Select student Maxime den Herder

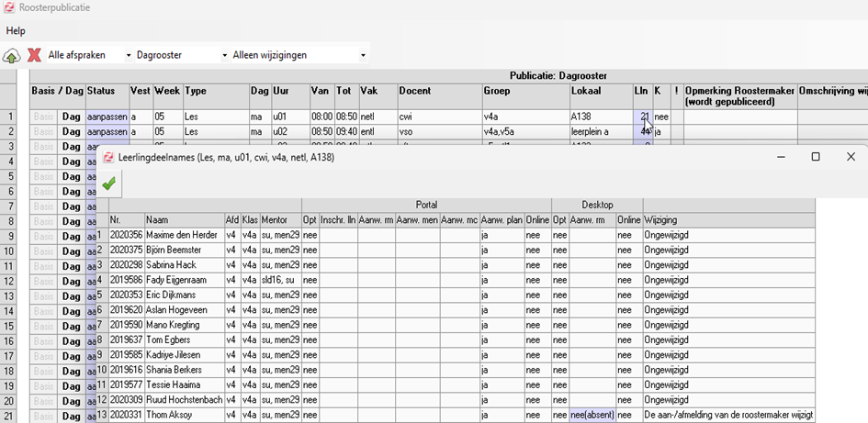click(184, 236)
